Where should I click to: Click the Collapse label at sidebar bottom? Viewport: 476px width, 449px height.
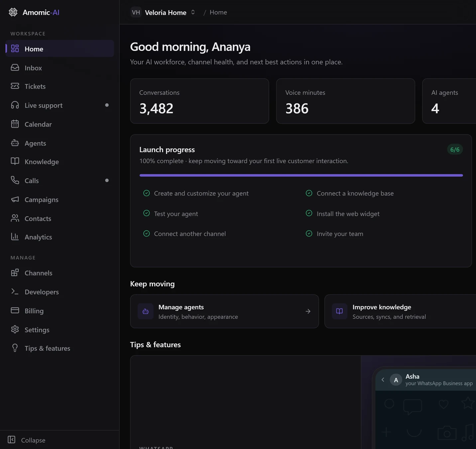pyautogui.click(x=33, y=440)
